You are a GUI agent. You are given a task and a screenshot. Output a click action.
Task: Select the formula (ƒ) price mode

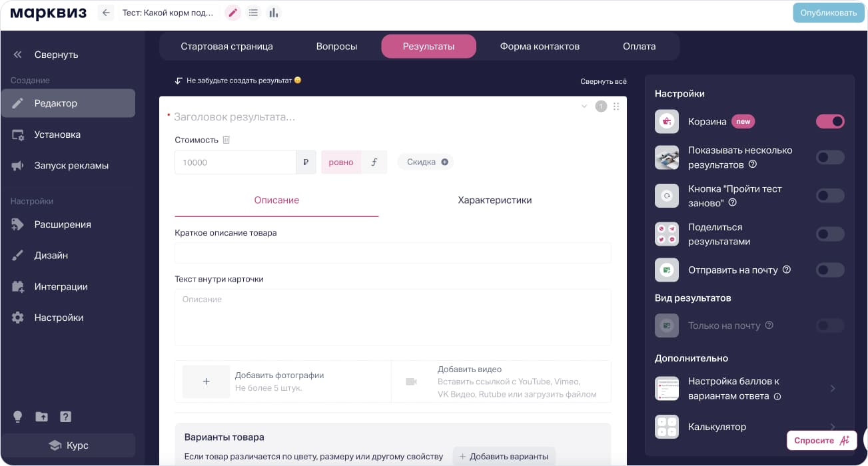374,162
